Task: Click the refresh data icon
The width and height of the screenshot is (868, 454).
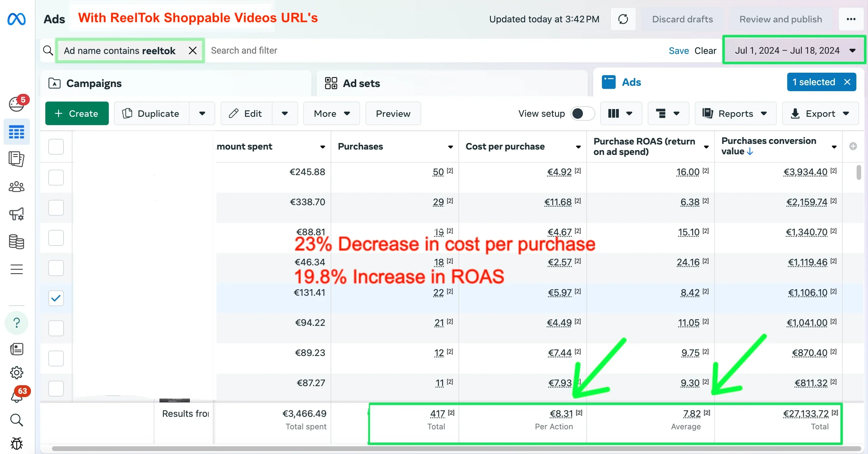Action: [x=623, y=19]
